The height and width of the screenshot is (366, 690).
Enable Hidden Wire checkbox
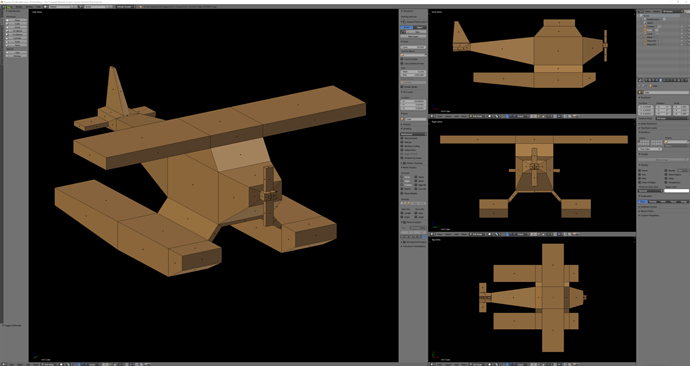402,150
